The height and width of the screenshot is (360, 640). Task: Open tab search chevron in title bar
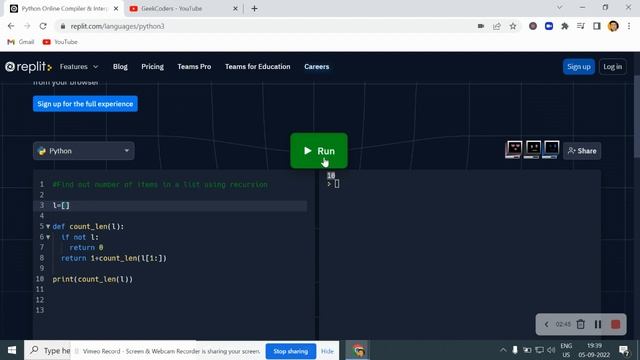(560, 7)
